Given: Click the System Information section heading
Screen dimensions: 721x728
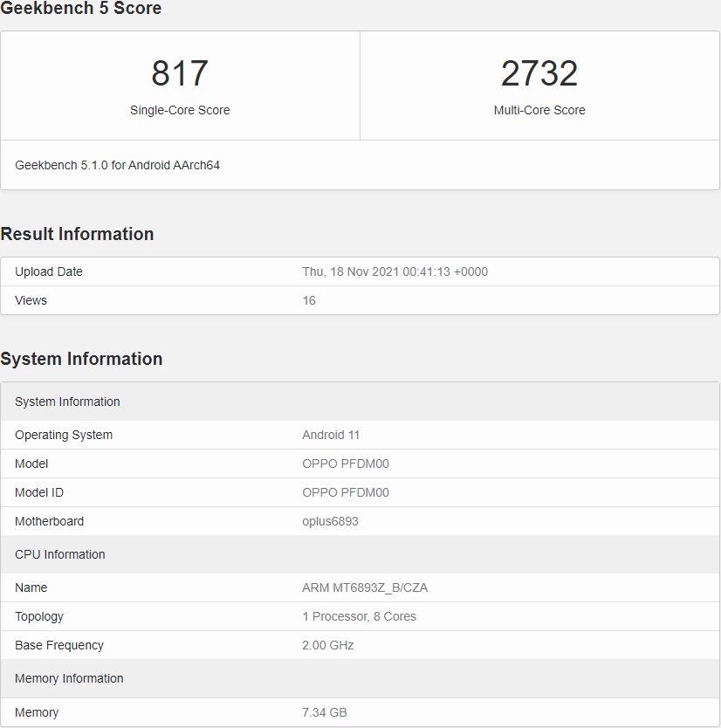Looking at the screenshot, I should [x=81, y=359].
